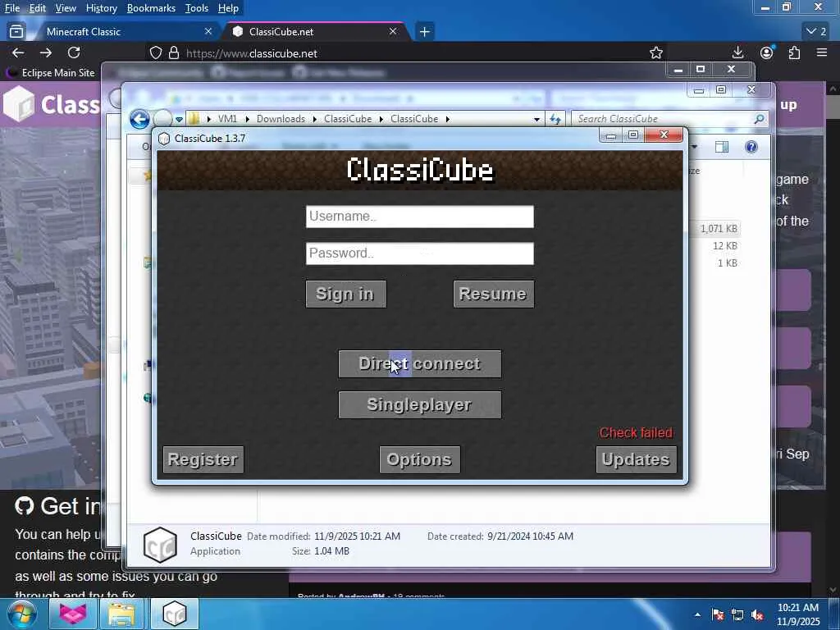Click the Resume button in ClassiCube
Viewport: 840px width, 630px height.
[493, 294]
